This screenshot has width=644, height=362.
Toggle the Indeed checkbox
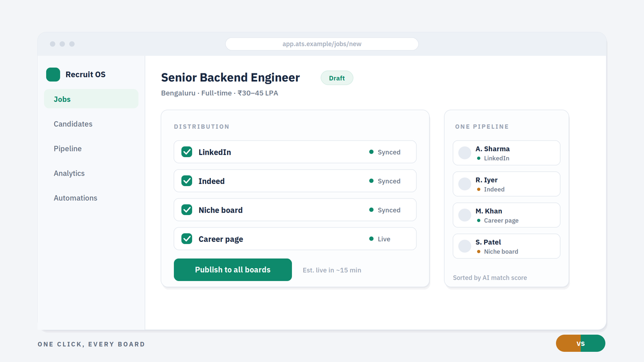187,181
